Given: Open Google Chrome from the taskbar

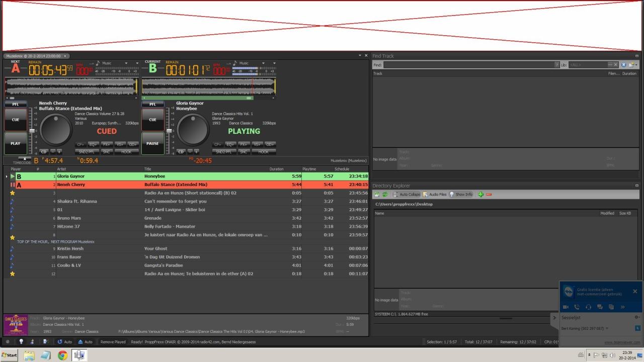Looking at the screenshot, I should click(x=62, y=355).
